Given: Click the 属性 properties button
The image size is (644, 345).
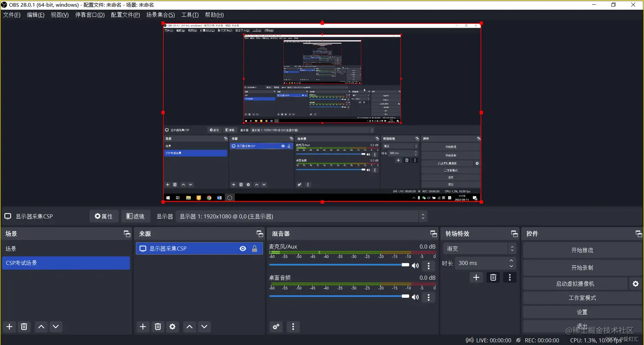Looking at the screenshot, I should (x=103, y=216).
